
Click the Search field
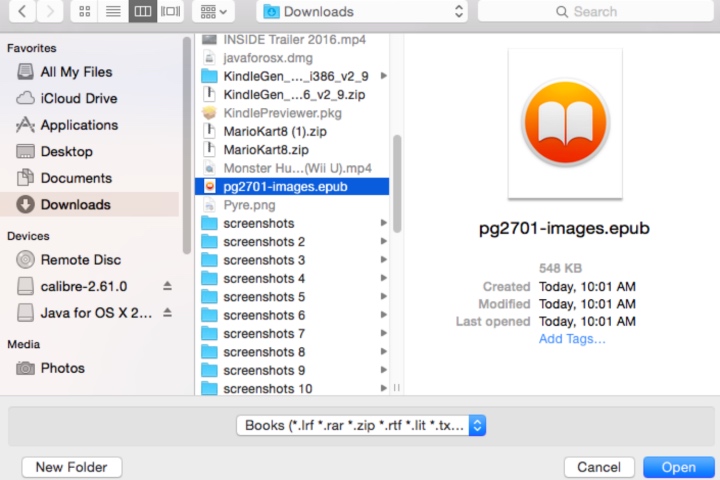click(x=595, y=11)
